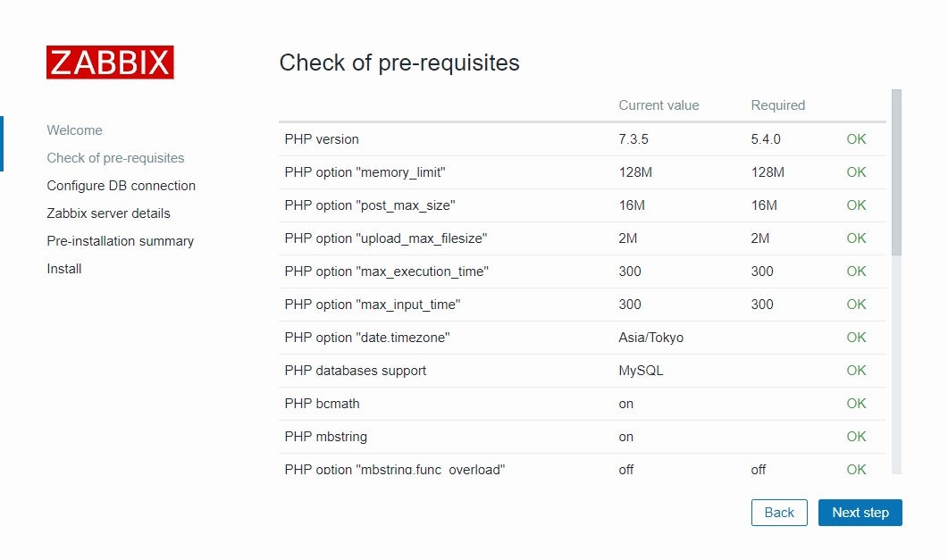948x560 pixels.
Task: Click PHP option "memory_limit" row
Action: pyautogui.click(x=365, y=172)
